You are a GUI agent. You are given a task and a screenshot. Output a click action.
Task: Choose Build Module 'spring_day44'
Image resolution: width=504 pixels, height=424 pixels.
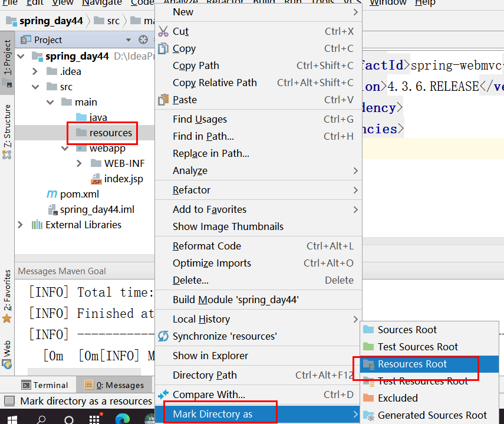(258, 300)
